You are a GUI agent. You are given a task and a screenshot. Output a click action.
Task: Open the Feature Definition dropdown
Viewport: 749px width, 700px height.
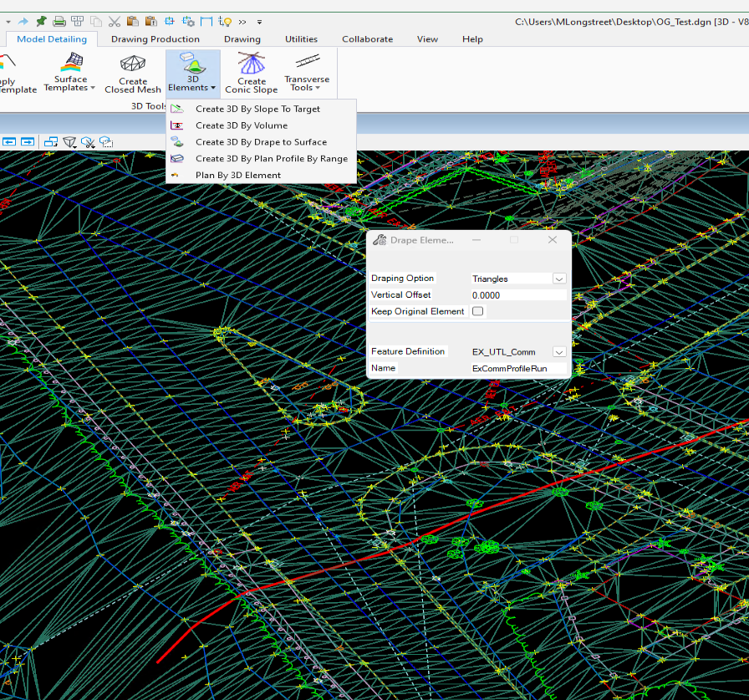point(559,352)
